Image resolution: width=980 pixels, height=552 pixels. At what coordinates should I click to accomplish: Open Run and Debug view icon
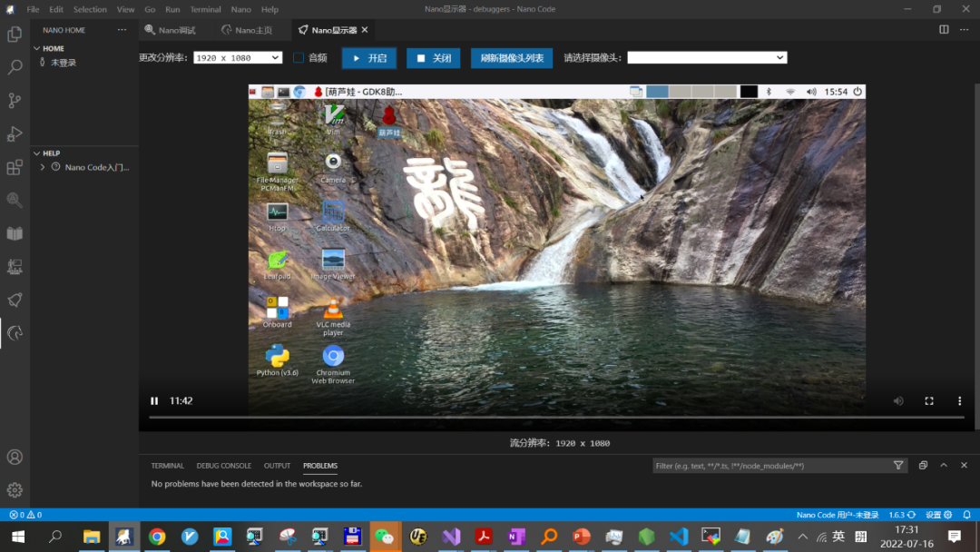coord(15,133)
